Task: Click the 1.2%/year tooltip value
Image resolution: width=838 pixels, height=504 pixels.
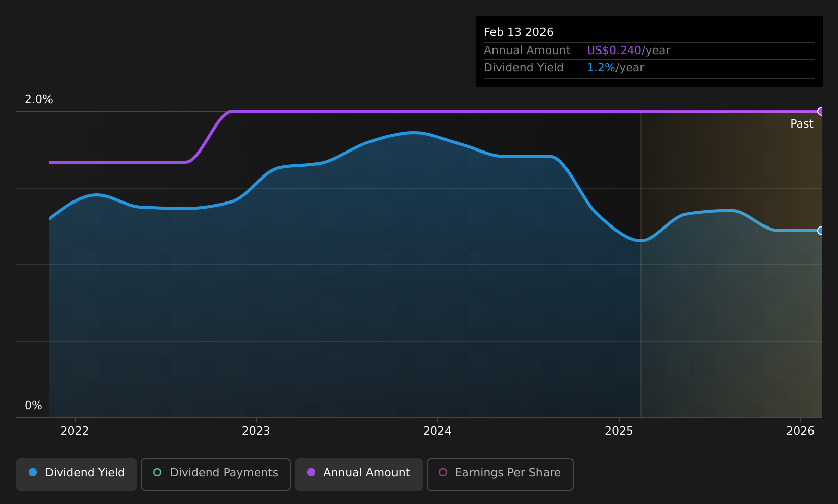Action: point(615,68)
